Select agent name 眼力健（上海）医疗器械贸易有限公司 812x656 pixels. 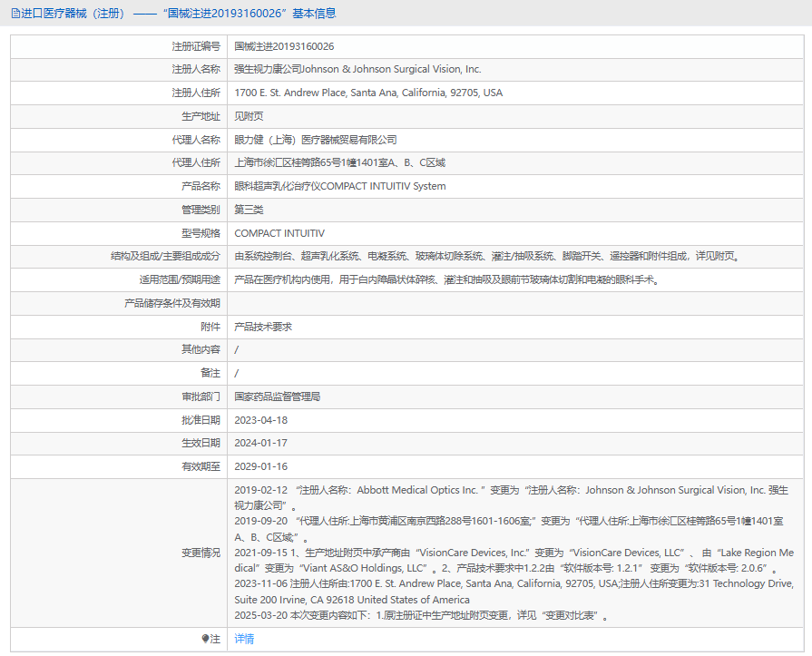tap(316, 140)
